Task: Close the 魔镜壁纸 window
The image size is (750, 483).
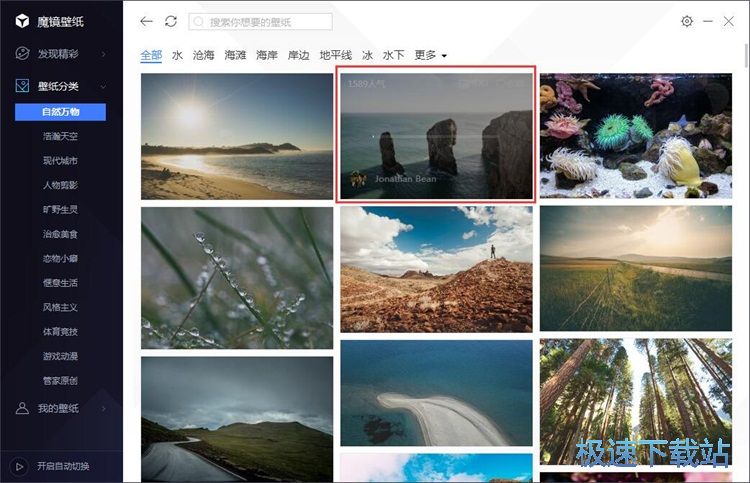Action: [728, 21]
